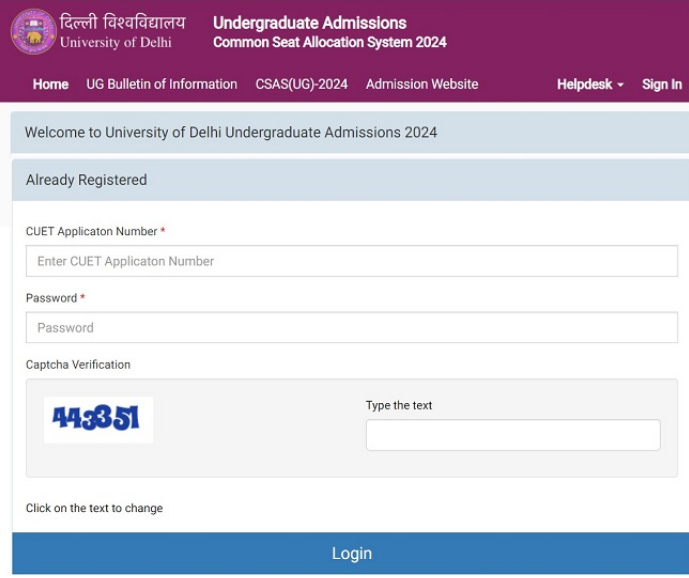The image size is (689, 578).
Task: Click the 'Password' field label
Action: coord(51,298)
